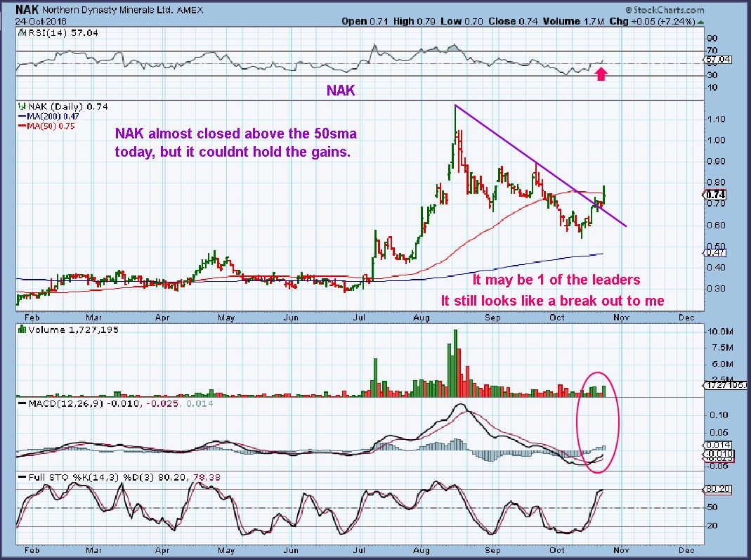
Task: Click the Dec label on the bottom date axis
Action: [x=686, y=550]
